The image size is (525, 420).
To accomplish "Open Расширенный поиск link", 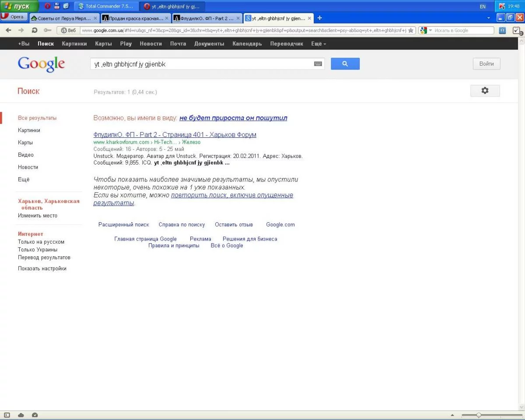I will [x=124, y=225].
